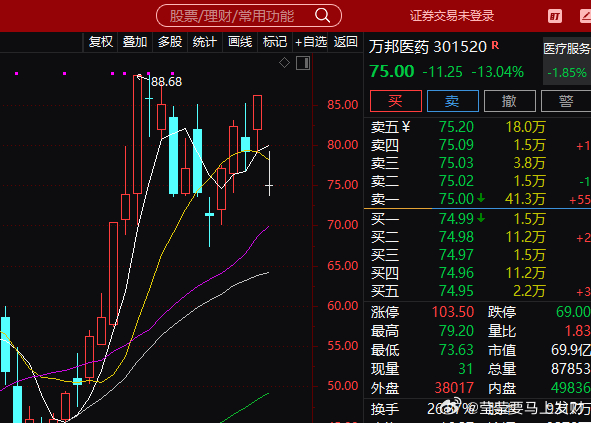This screenshot has height=423, width=591.
Task: Select 买二 price 74.98
Action: (x=456, y=237)
